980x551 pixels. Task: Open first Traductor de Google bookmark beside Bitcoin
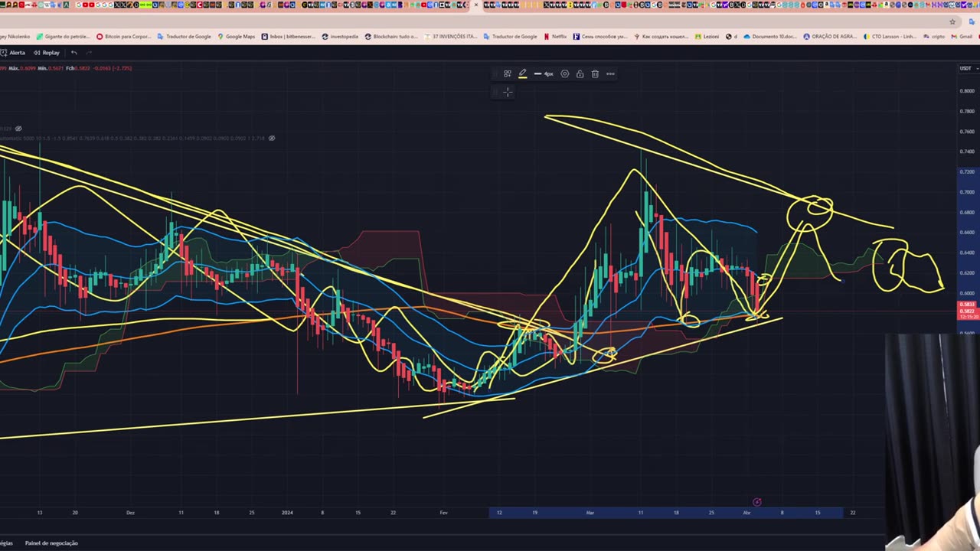[184, 37]
